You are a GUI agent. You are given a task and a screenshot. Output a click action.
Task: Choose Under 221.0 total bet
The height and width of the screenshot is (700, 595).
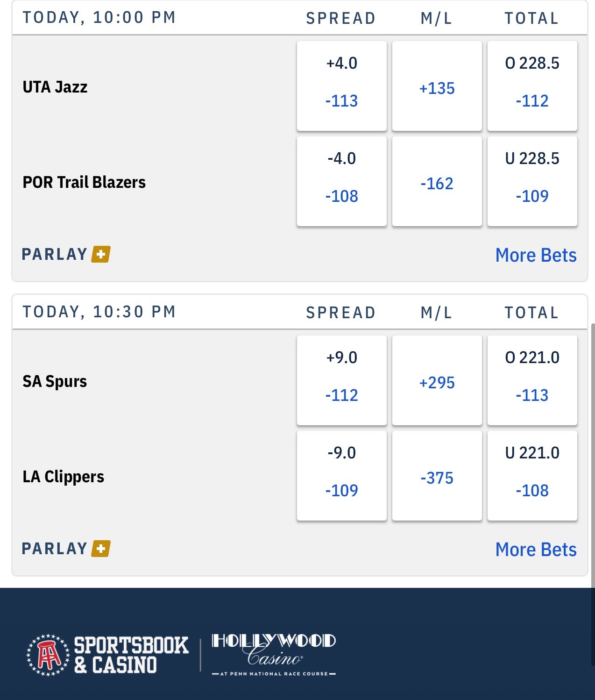[x=532, y=476]
